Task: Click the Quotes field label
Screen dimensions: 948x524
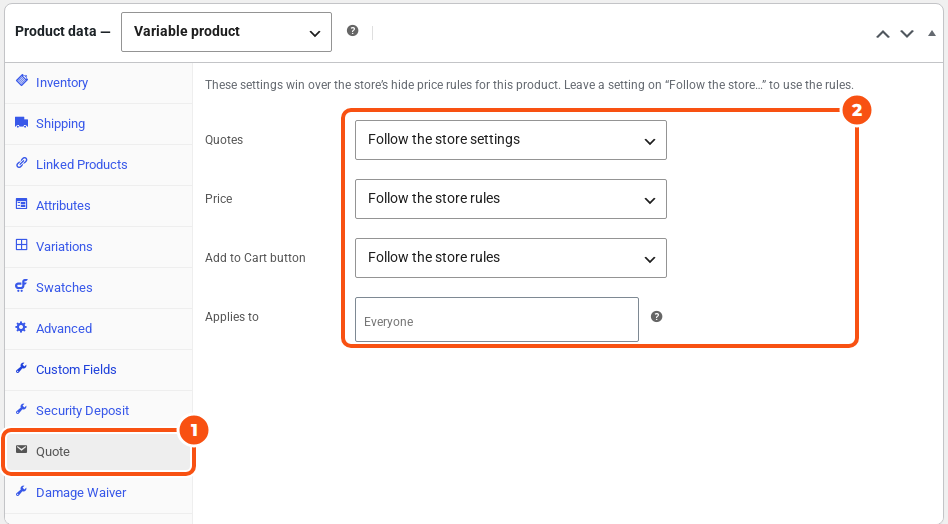Action: (x=224, y=140)
